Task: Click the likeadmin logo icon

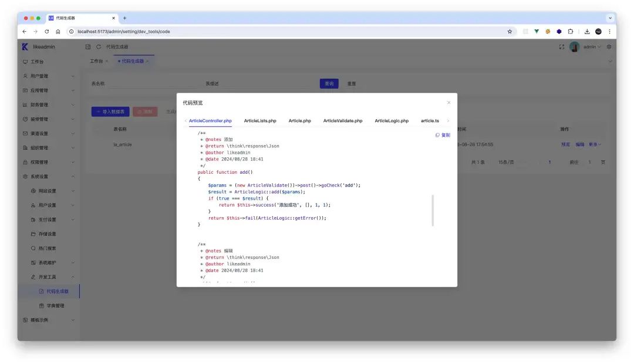Action: tap(25, 47)
